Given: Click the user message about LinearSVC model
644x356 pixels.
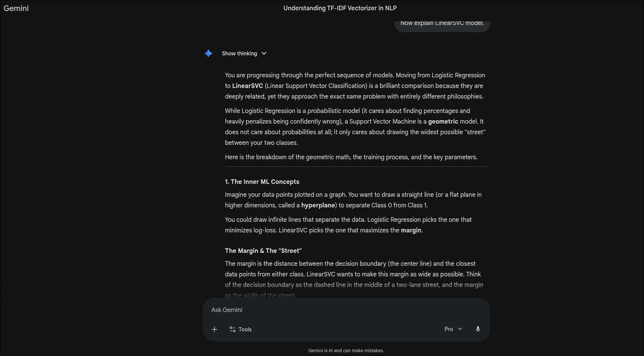Looking at the screenshot, I should pyautogui.click(x=442, y=23).
